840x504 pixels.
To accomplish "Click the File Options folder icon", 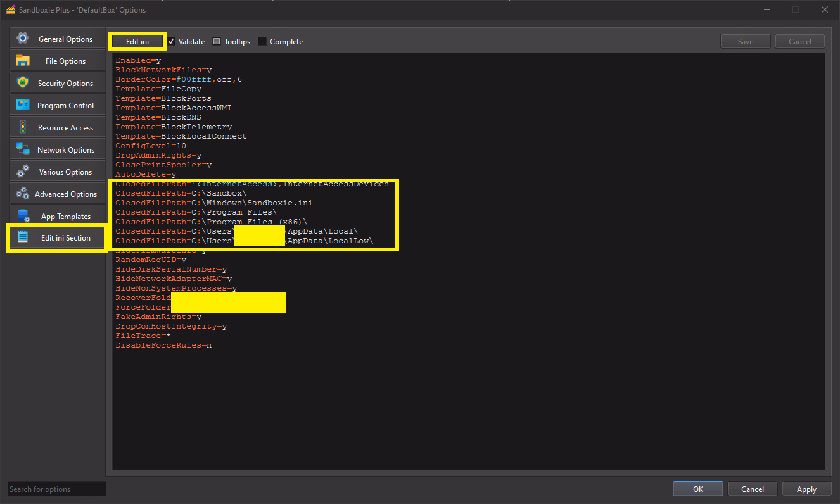I will click(23, 61).
